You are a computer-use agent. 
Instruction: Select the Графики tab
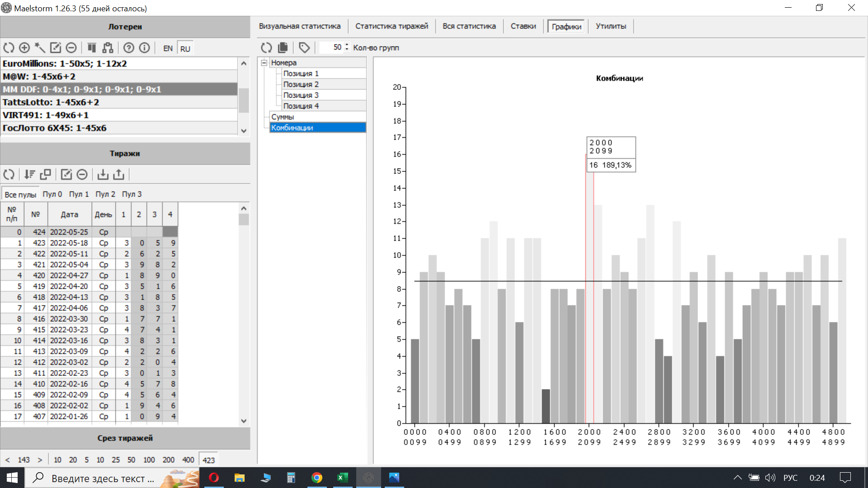coord(566,27)
